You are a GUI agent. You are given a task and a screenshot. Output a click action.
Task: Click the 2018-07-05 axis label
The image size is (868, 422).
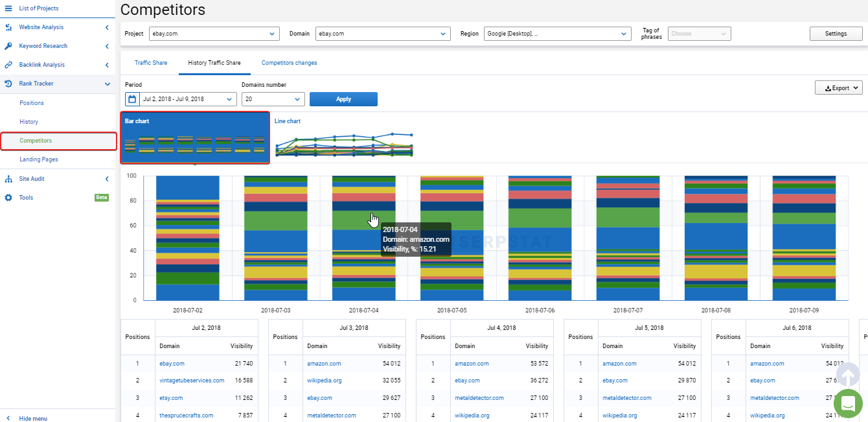click(x=451, y=311)
